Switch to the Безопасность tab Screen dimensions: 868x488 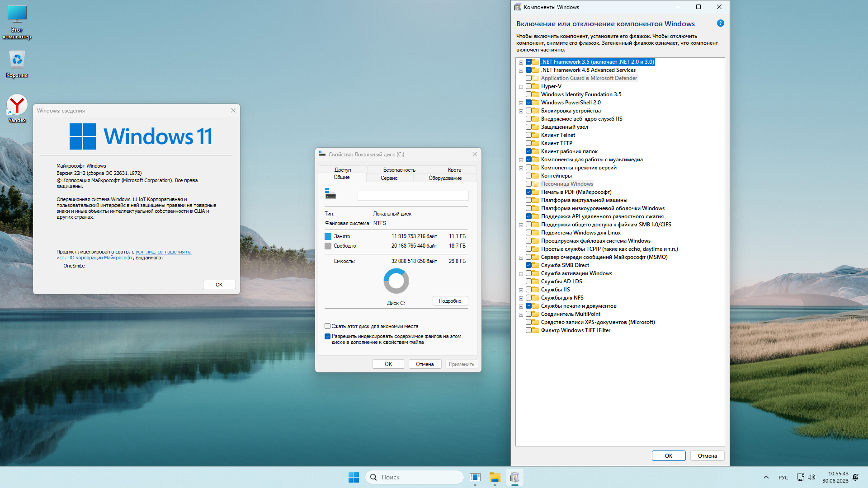coord(399,170)
